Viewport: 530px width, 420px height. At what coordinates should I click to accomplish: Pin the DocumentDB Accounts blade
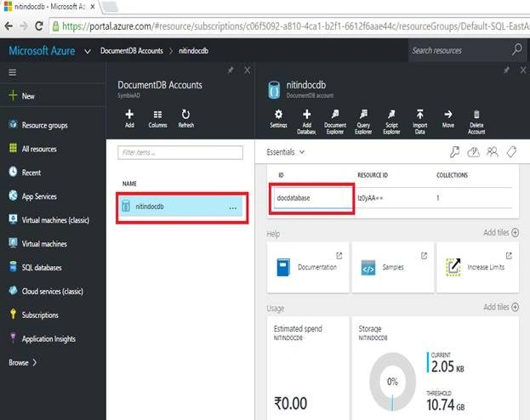point(231,71)
